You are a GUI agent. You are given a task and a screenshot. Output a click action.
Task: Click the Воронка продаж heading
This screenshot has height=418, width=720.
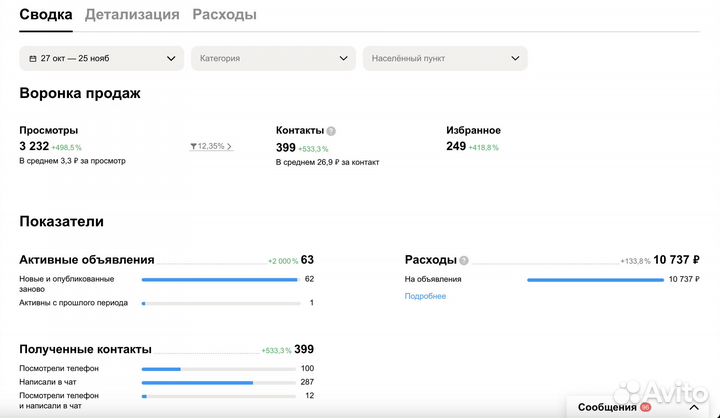[x=80, y=93]
